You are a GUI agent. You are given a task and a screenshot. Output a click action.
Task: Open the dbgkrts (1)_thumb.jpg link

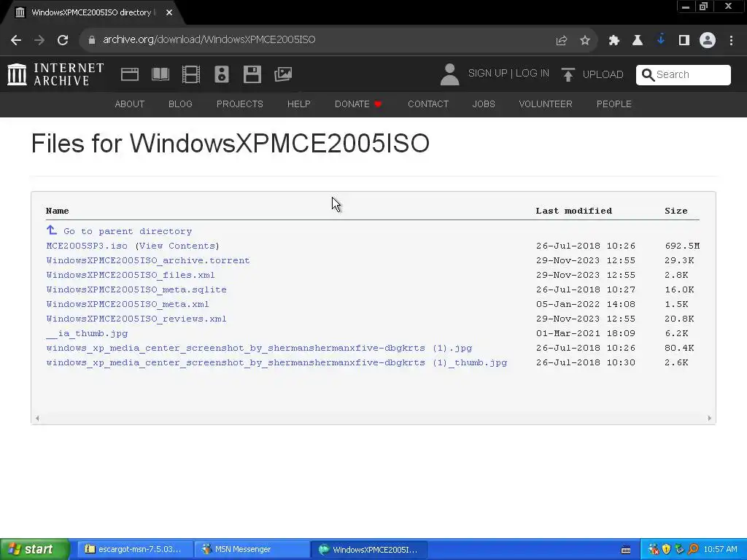[276, 363]
